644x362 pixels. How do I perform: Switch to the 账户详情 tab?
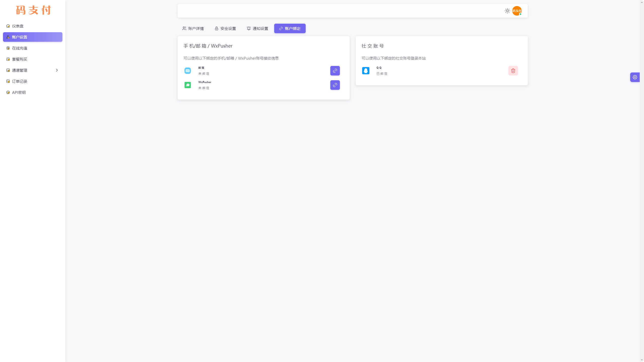tap(193, 28)
